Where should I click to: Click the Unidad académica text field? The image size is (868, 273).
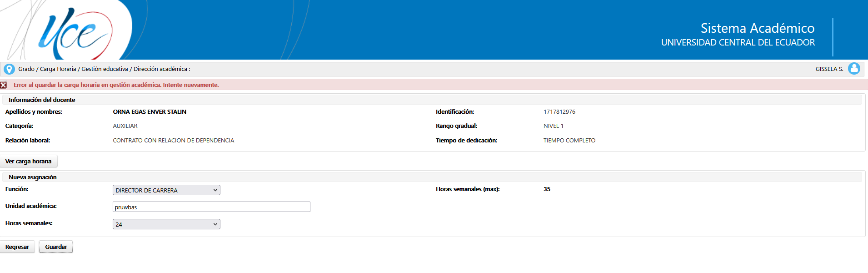click(211, 207)
